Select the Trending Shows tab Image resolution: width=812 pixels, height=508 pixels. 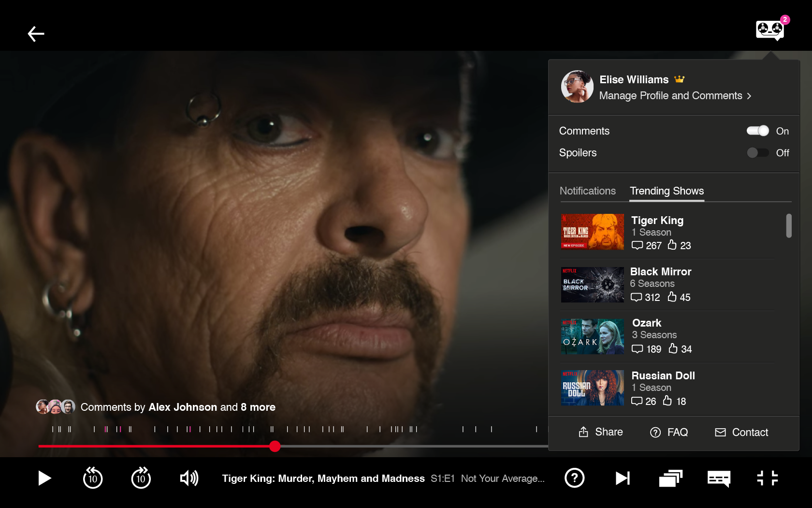click(x=667, y=191)
